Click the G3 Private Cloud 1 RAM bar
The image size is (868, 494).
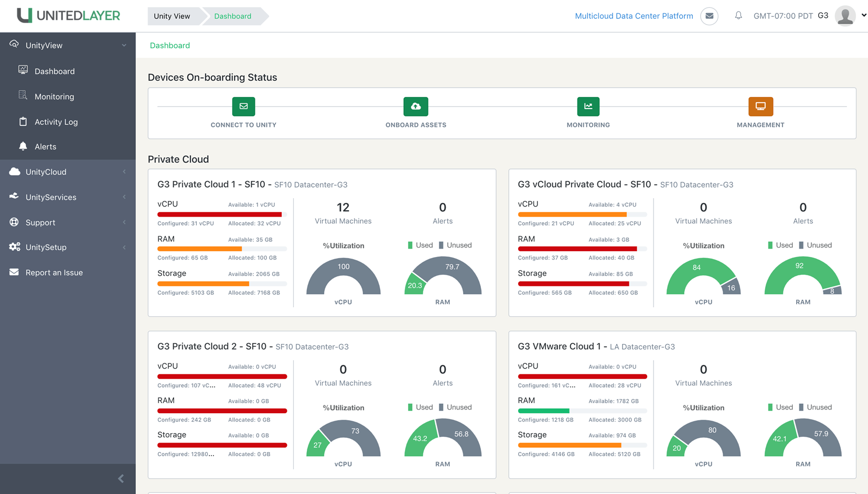(x=222, y=249)
